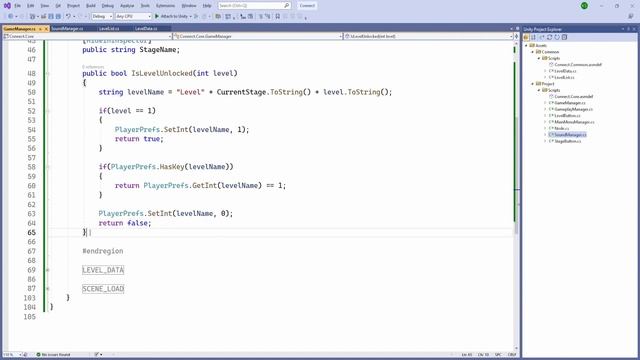Open the Debug configuration dropdown
This screenshot has width=640, height=360.
click(102, 16)
